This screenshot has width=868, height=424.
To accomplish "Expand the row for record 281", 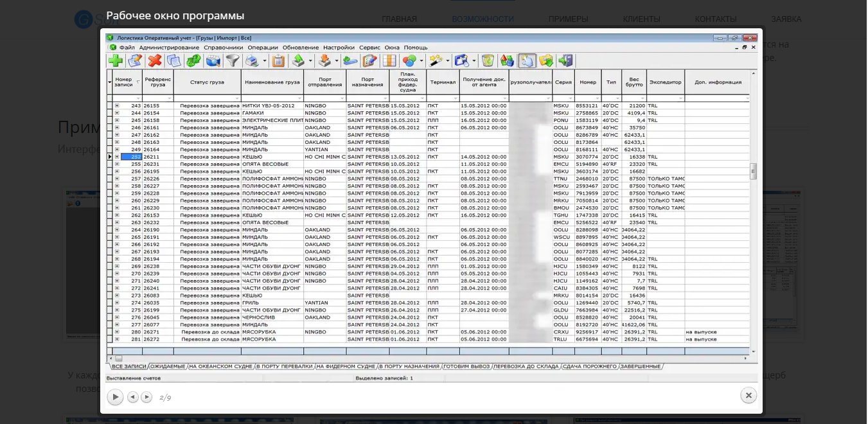I will click(117, 339).
